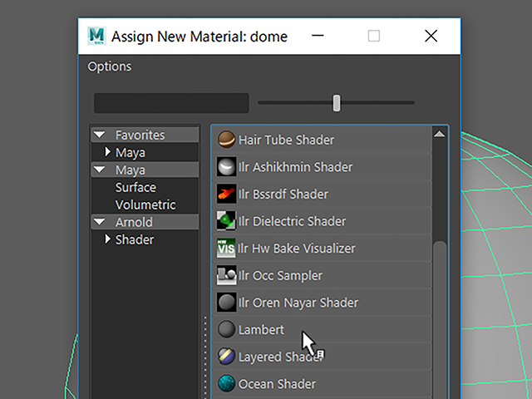Viewport: 532px width, 399px height.
Task: Click the Ilr Ashikhmin Shader icon
Action: (226, 166)
